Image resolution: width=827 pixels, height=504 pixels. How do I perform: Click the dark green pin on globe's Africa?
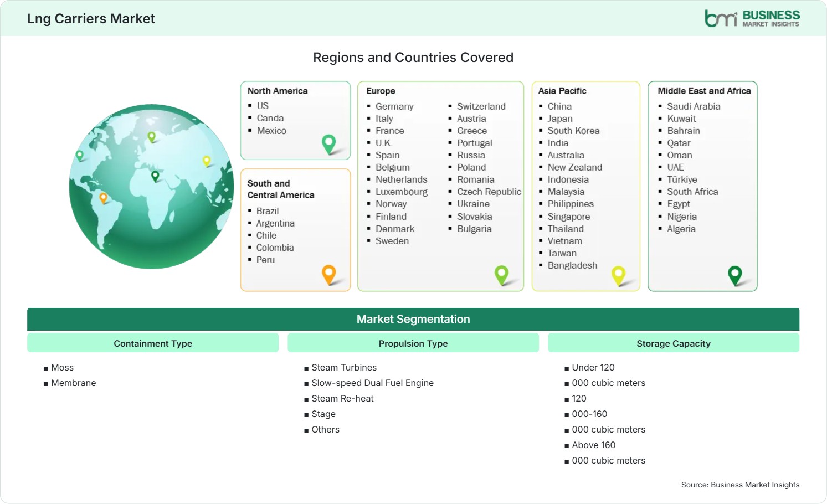tap(155, 176)
